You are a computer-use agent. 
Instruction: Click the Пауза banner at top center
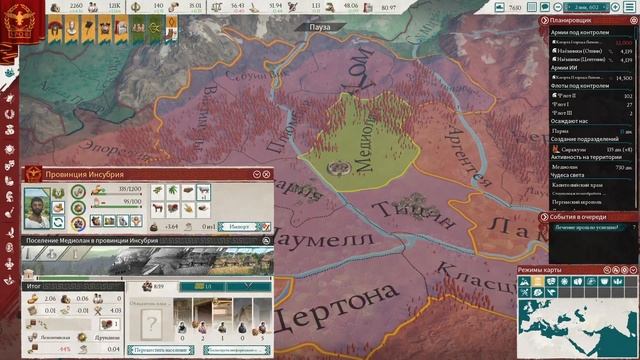320,27
